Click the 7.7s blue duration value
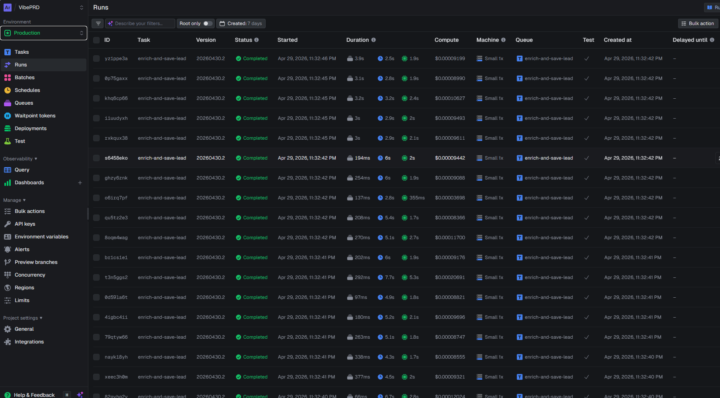This screenshot has width=720, height=398. pos(386,277)
